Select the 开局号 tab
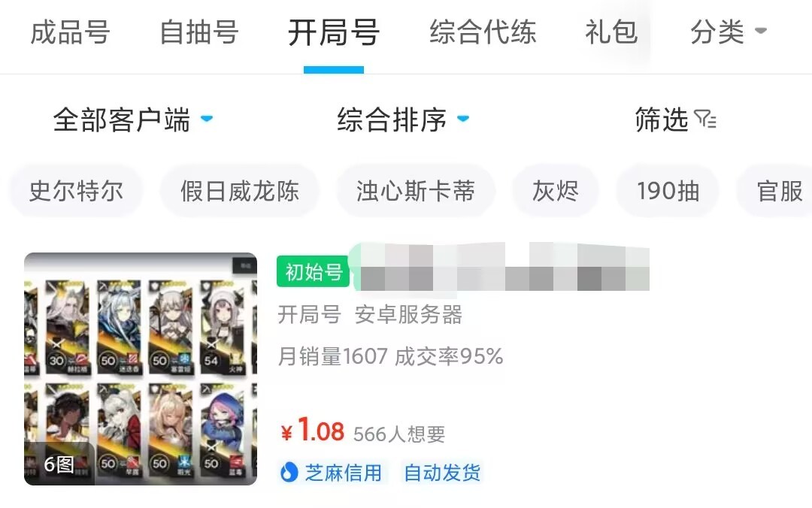The width and height of the screenshot is (812, 508). tap(334, 33)
